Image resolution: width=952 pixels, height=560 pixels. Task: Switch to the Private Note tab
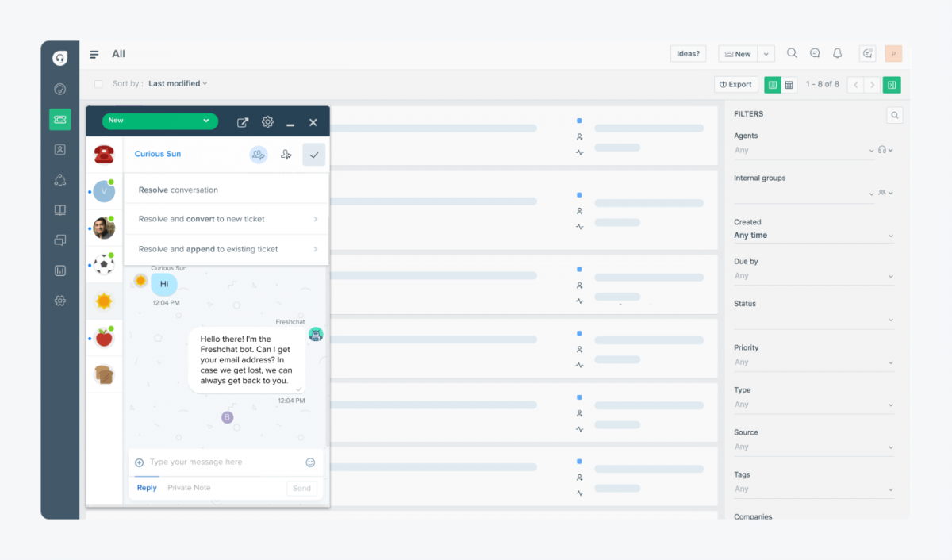click(189, 488)
